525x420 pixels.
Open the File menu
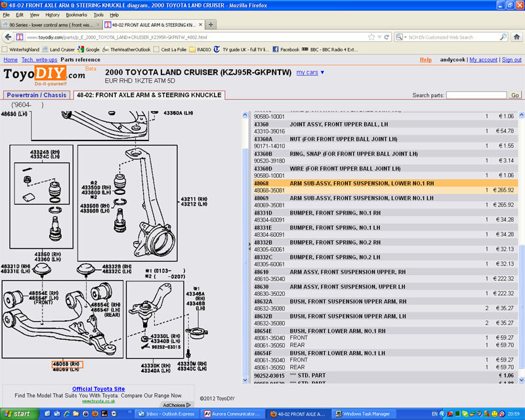[6, 14]
